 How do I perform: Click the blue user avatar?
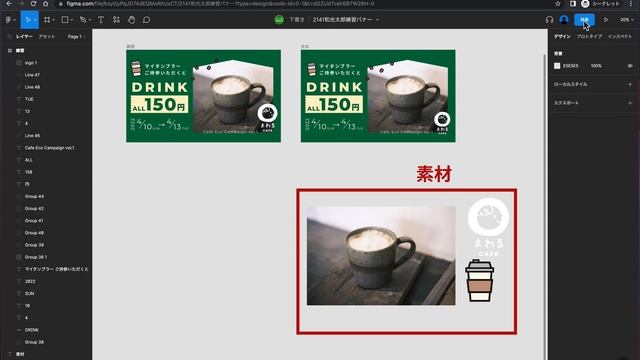564,20
